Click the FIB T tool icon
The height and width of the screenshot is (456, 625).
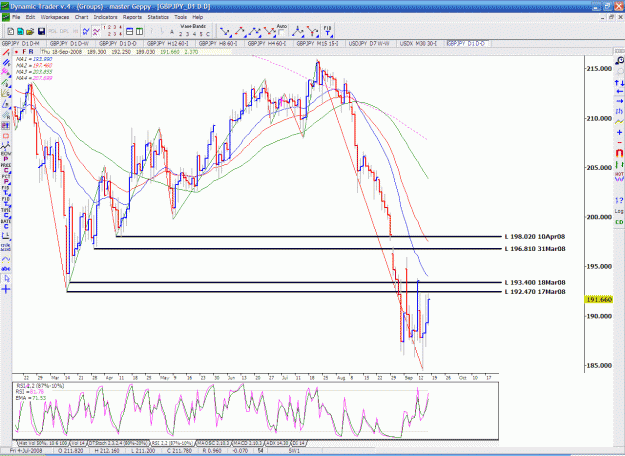click(x=327, y=31)
